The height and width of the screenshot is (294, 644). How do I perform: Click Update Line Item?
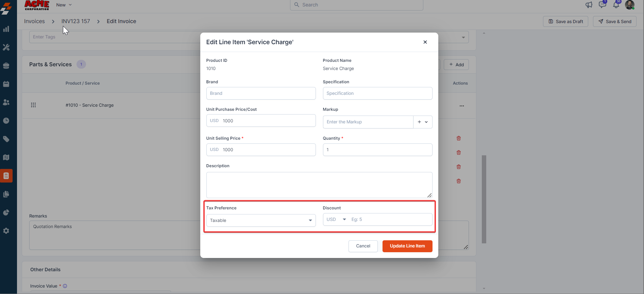[x=407, y=246]
